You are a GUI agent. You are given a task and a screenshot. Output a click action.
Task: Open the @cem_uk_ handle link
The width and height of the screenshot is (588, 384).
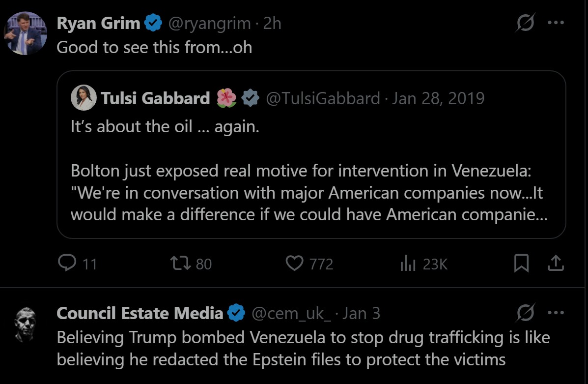[291, 313]
